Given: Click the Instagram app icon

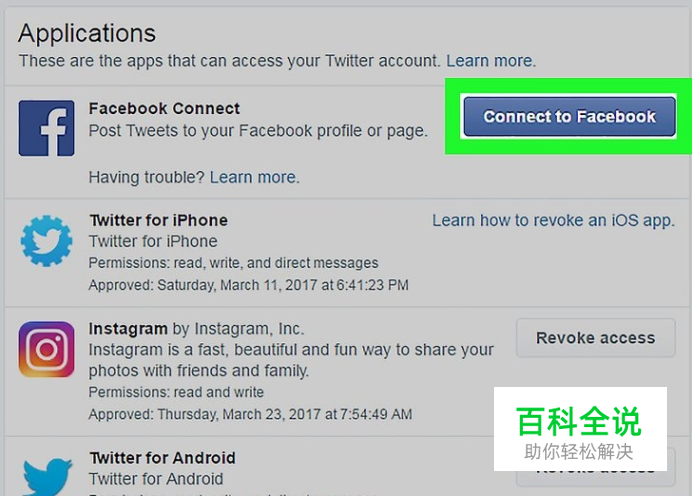Looking at the screenshot, I should tap(46, 349).
